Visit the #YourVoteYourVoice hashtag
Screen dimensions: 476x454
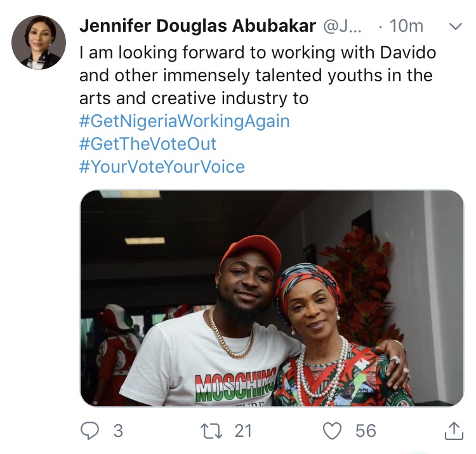click(162, 167)
